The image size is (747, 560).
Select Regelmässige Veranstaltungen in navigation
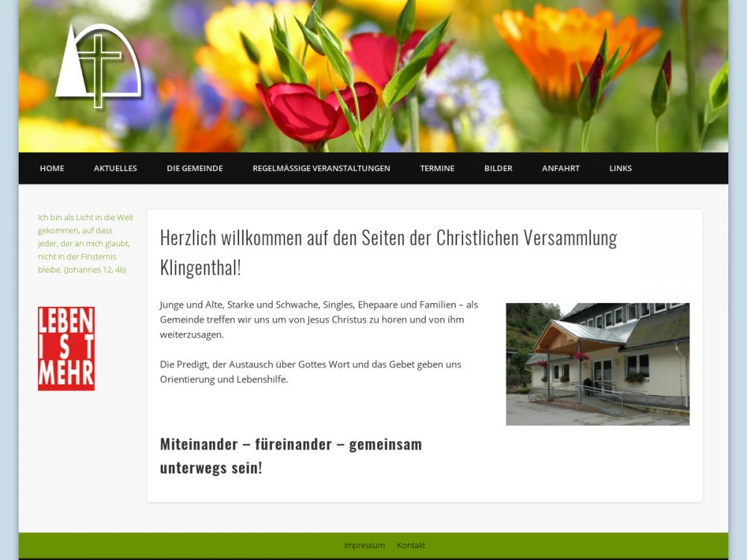point(321,168)
